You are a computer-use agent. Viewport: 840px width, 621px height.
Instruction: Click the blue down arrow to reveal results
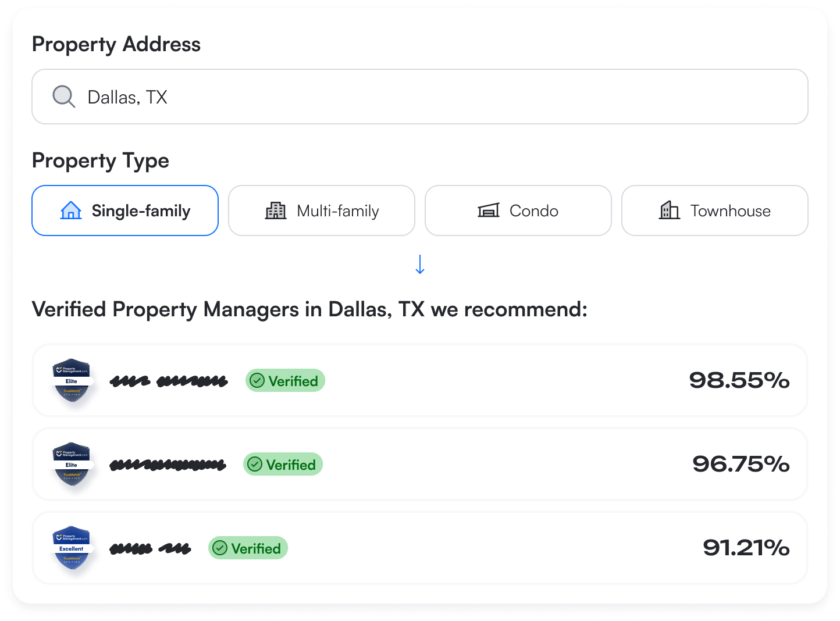coord(420,265)
